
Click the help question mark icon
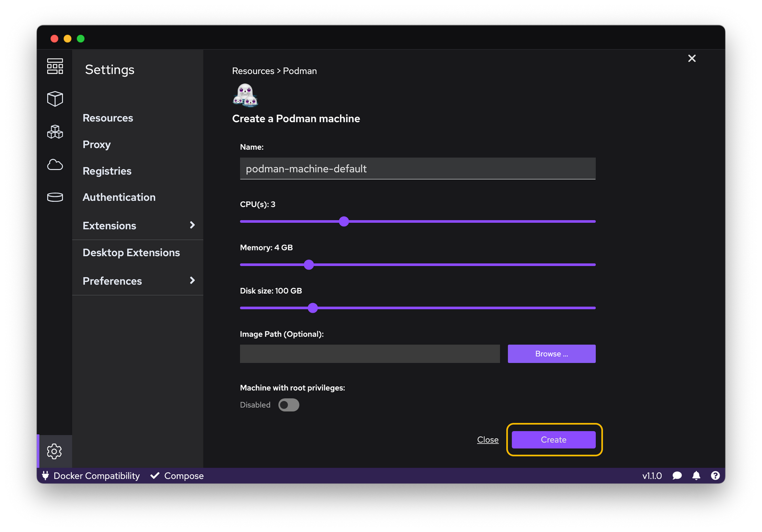[715, 476]
